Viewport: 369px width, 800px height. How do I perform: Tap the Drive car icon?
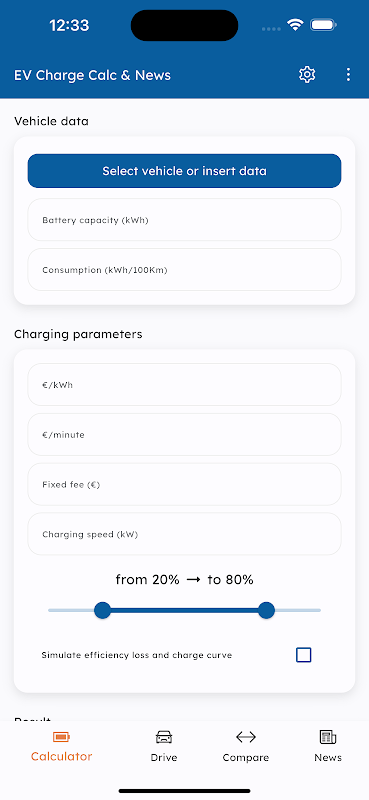pos(164,737)
